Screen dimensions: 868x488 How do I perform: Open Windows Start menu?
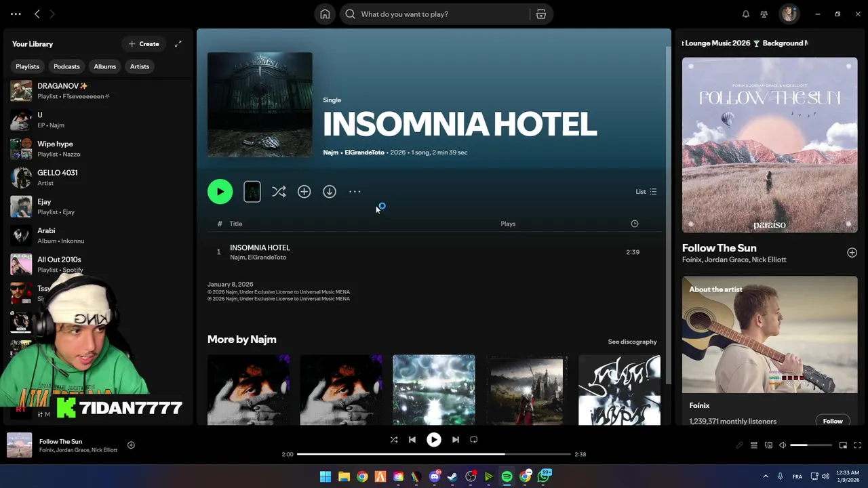coord(325,477)
